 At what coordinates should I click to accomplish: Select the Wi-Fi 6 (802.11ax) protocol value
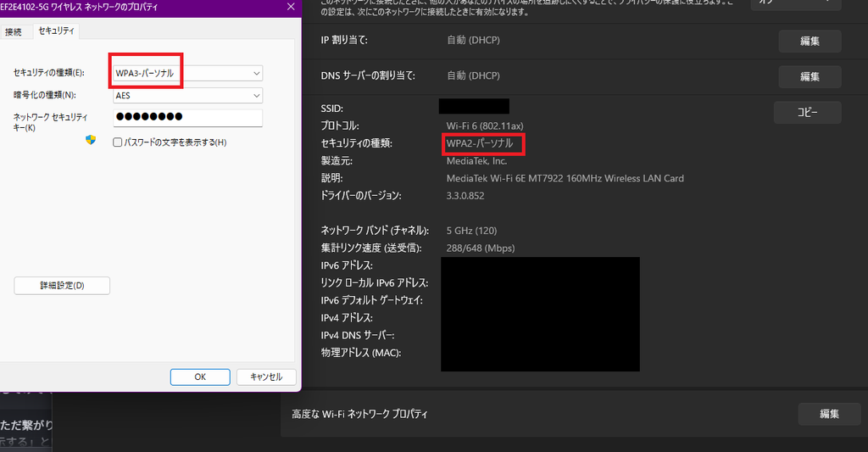point(485,126)
